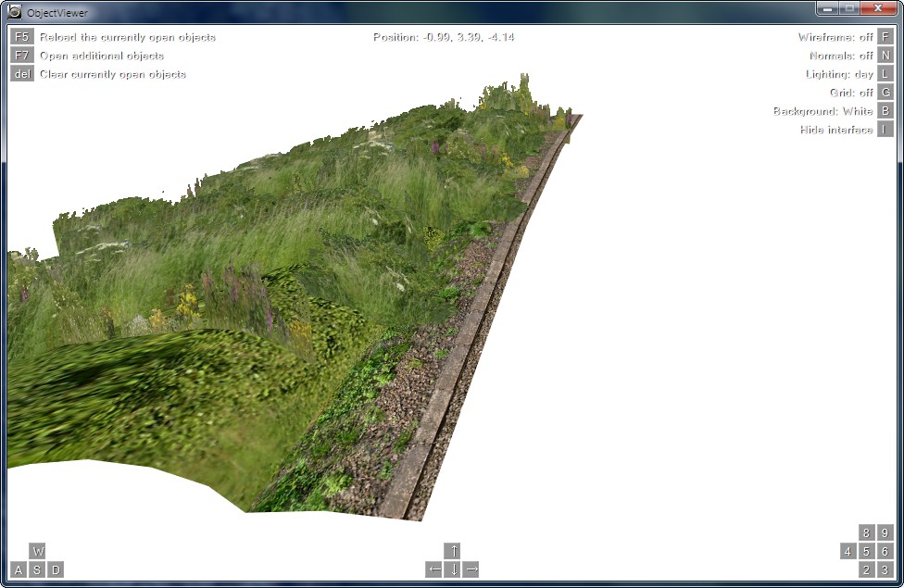
Task: Click the left arrow key
Action: [433, 569]
